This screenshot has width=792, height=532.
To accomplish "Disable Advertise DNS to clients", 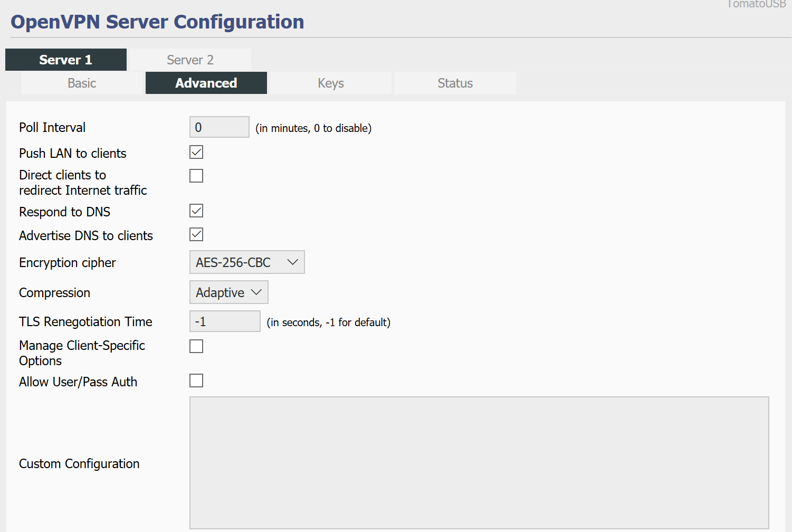I will coord(196,234).
